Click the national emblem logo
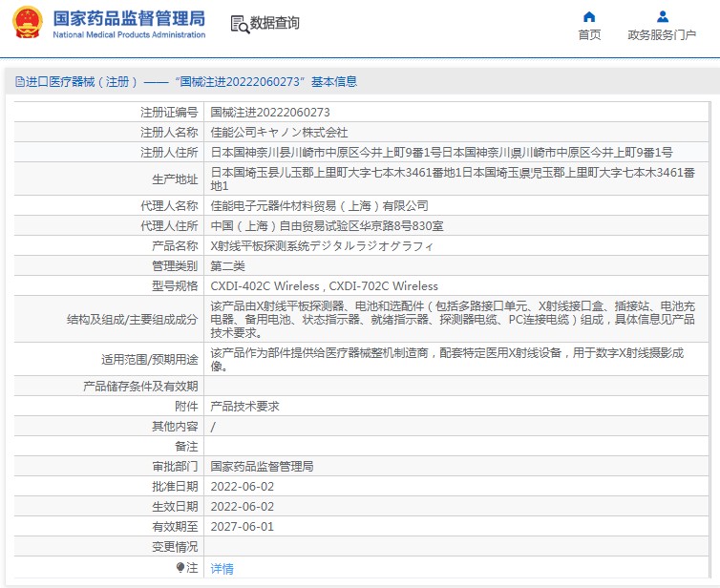The image size is (720, 588). (x=28, y=22)
